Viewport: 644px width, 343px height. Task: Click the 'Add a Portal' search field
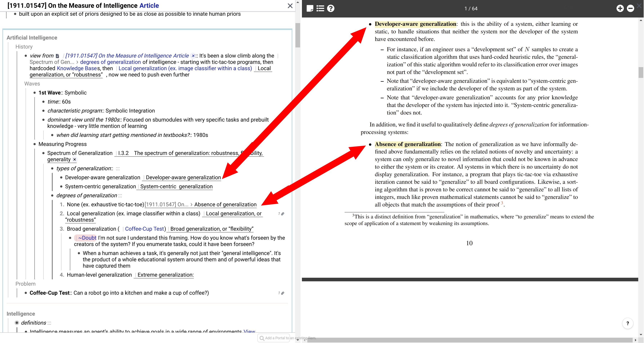coord(274,338)
